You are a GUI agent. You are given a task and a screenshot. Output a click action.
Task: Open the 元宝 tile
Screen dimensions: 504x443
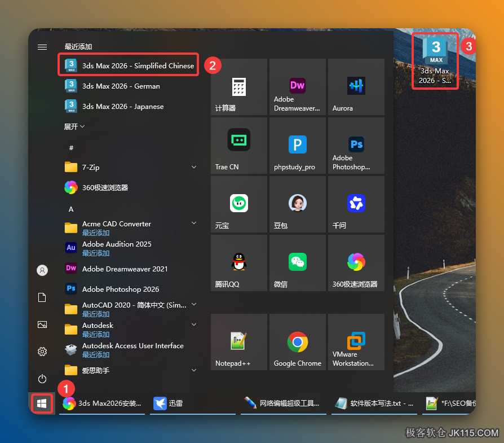(x=239, y=204)
